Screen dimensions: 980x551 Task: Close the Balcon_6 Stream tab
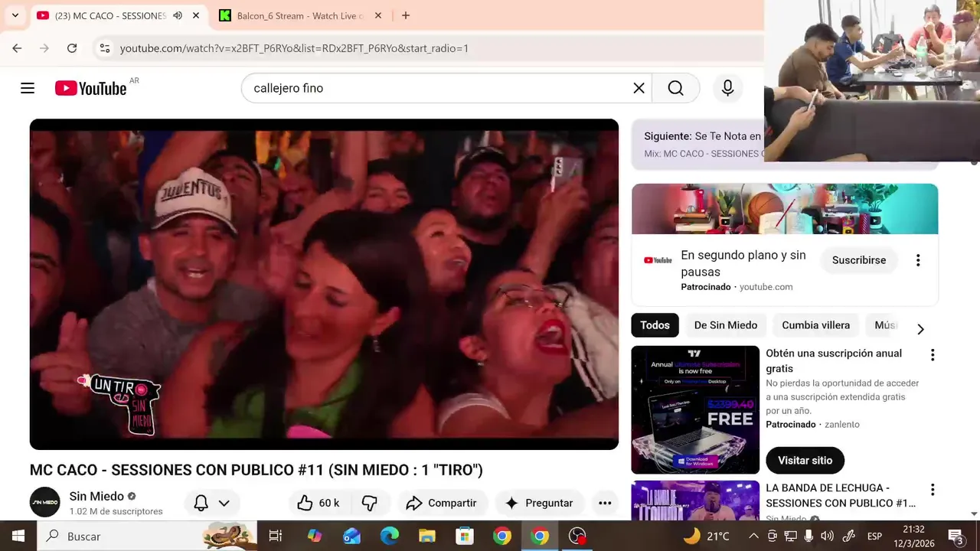(x=378, y=15)
